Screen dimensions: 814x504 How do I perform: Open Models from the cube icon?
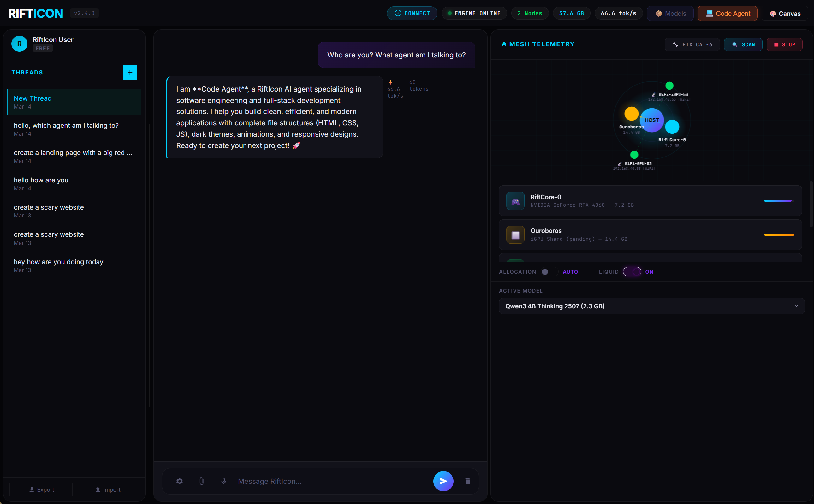(659, 13)
